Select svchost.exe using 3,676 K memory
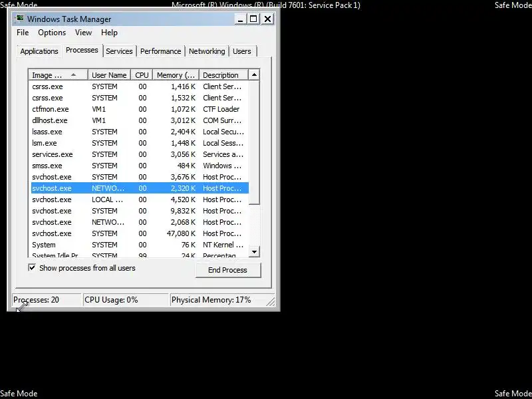532x399 pixels. (x=140, y=177)
